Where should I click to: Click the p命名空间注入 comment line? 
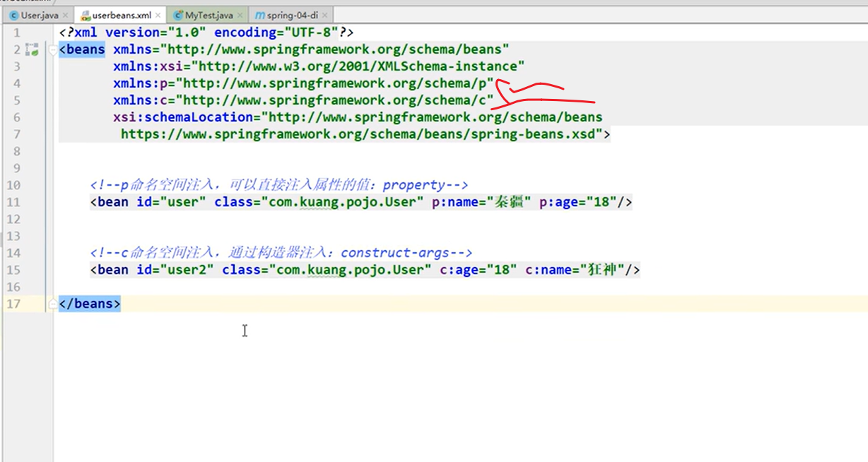pos(279,185)
